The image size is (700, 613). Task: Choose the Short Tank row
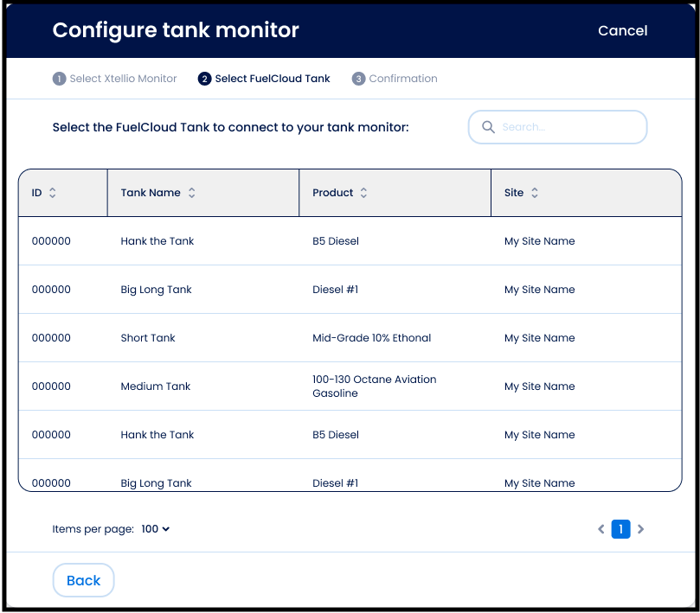[x=148, y=338]
